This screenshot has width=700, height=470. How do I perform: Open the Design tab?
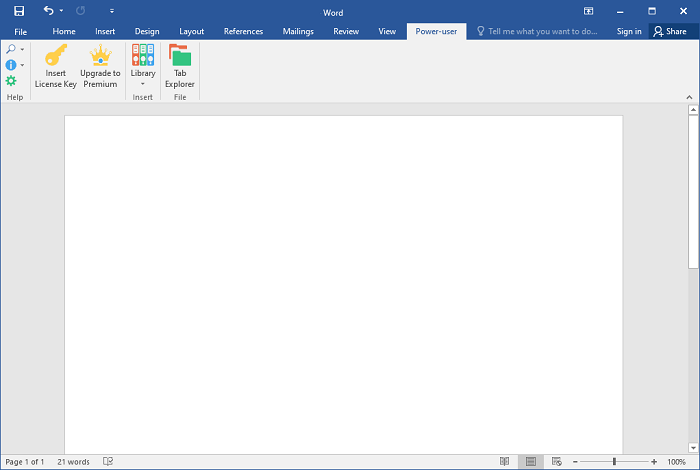click(147, 31)
